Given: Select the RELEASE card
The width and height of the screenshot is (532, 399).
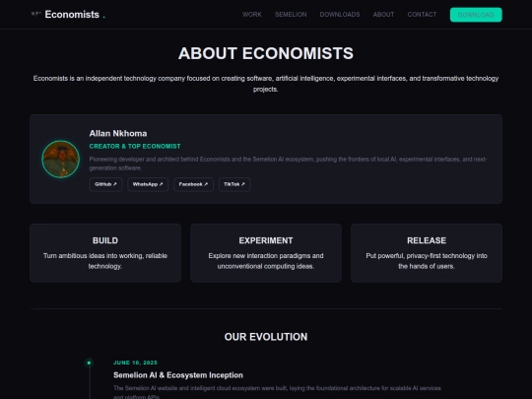Looking at the screenshot, I should point(427,253).
